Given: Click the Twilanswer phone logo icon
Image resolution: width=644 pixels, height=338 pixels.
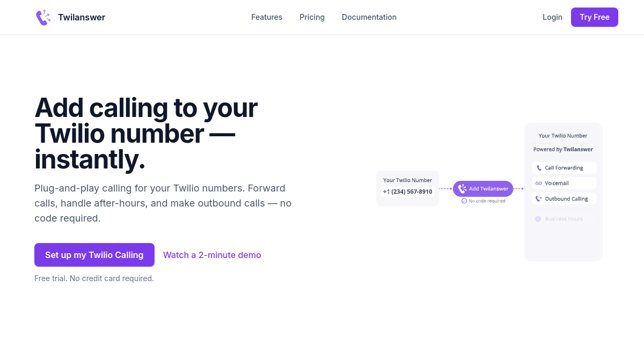Looking at the screenshot, I should tap(43, 17).
